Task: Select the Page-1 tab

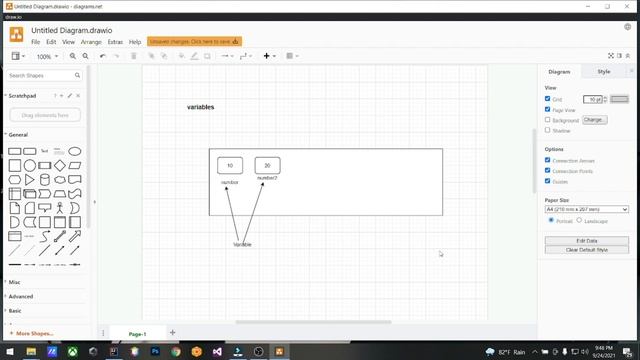Action: pos(137,334)
